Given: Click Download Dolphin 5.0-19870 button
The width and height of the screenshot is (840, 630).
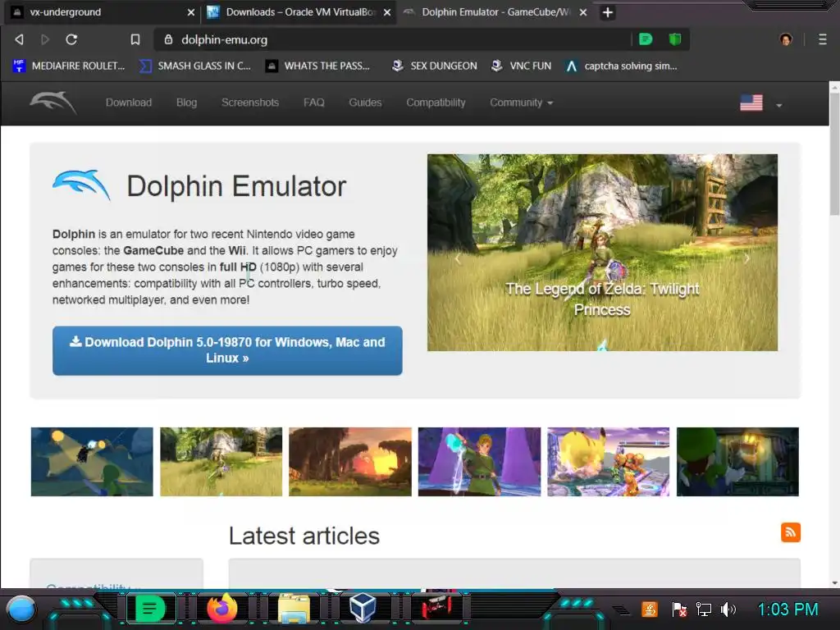Looking at the screenshot, I should point(227,350).
